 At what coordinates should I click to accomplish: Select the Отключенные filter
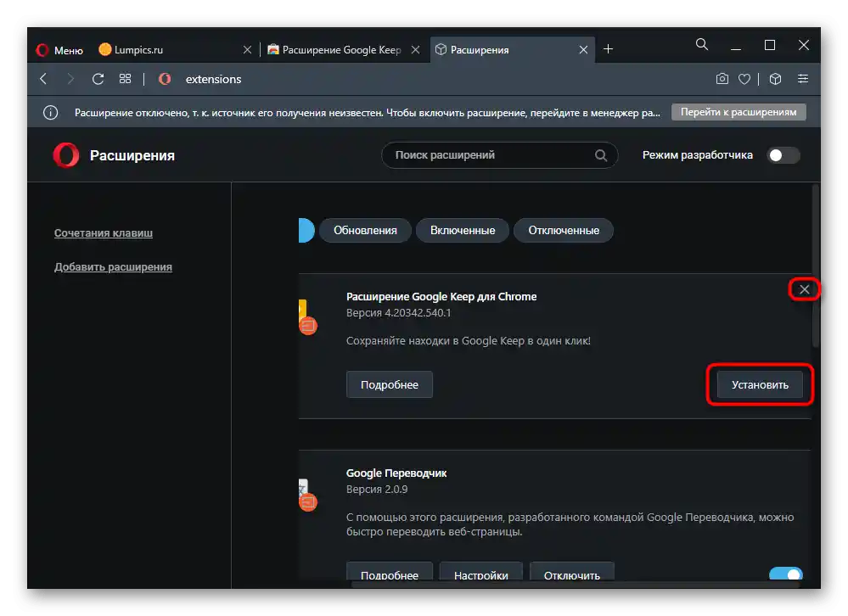click(x=564, y=230)
